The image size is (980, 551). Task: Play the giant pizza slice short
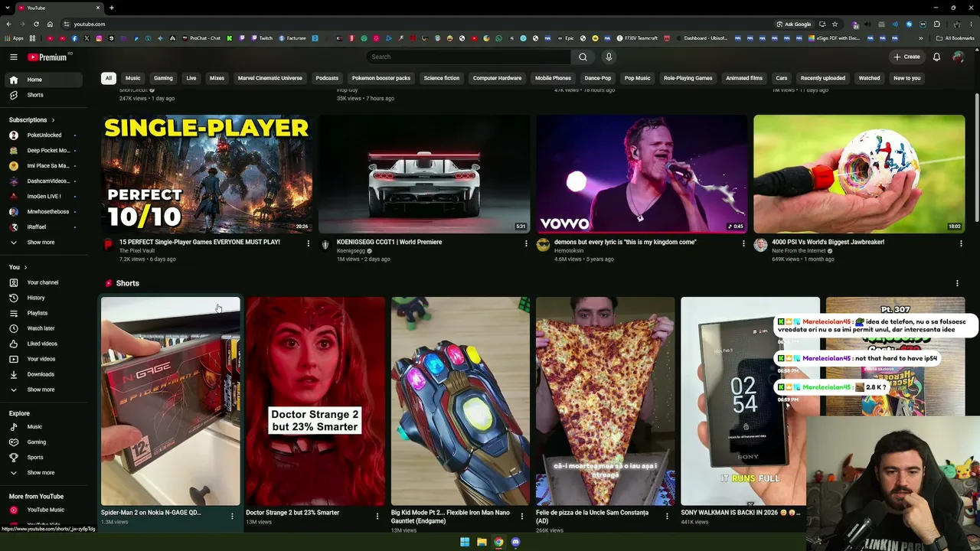(605, 401)
